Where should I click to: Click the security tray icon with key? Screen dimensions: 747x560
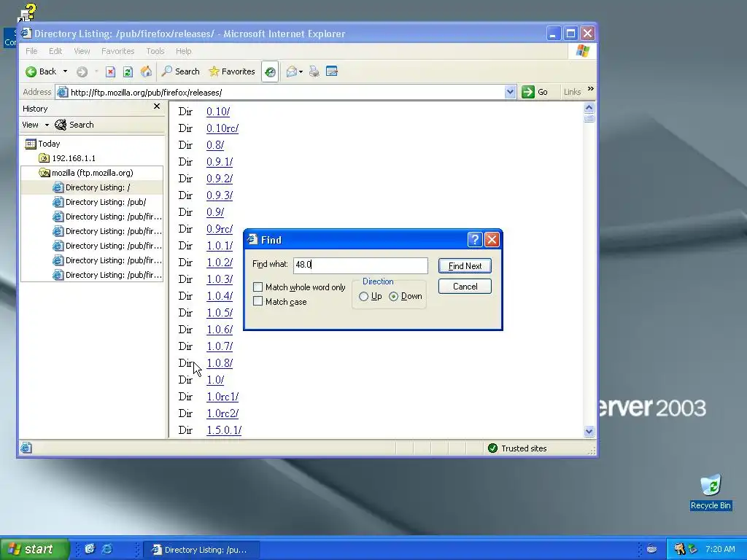pos(679,549)
